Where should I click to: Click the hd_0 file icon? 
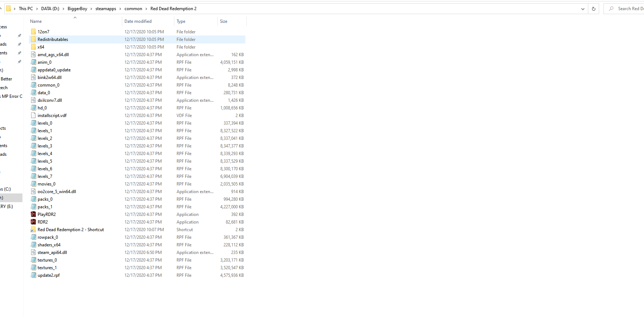click(33, 108)
